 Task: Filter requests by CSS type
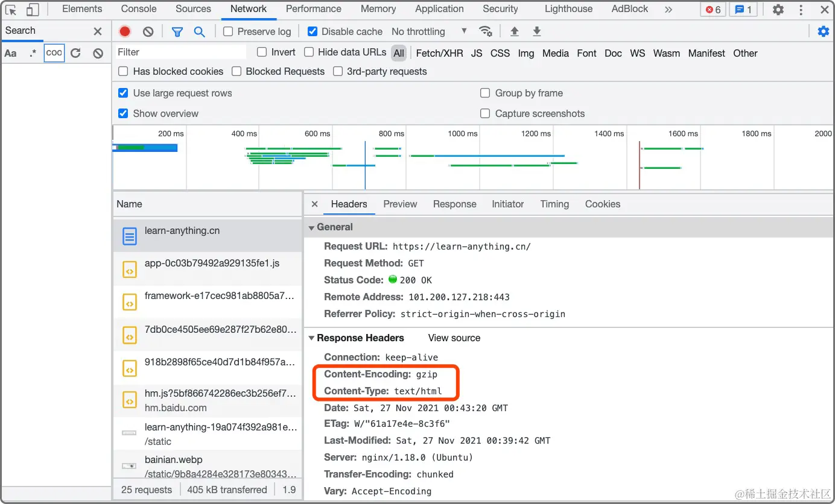tap(500, 53)
